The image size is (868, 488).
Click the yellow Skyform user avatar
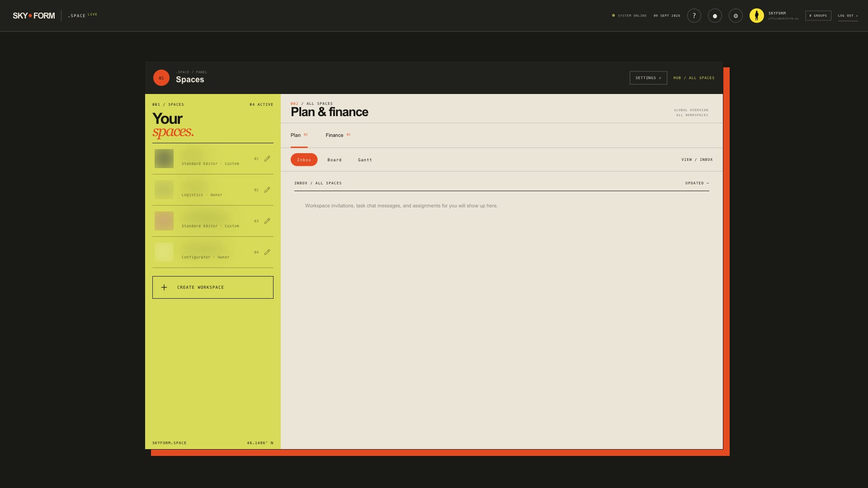pyautogui.click(x=756, y=16)
